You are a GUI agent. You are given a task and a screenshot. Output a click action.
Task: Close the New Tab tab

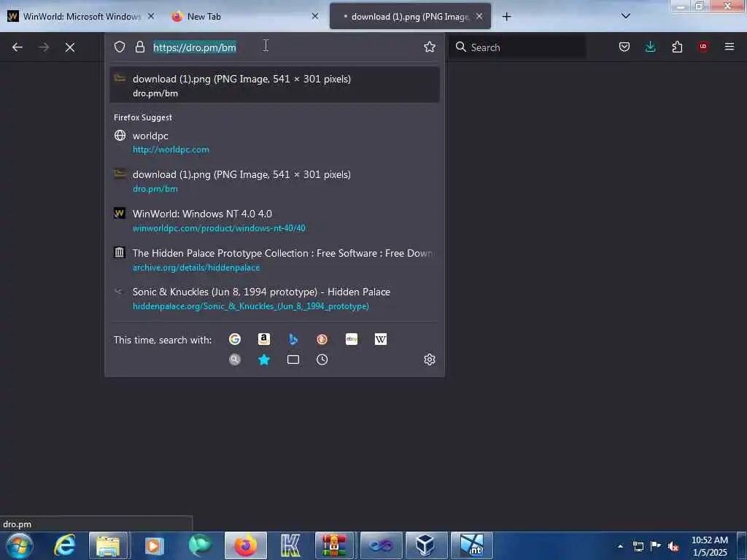coord(315,16)
